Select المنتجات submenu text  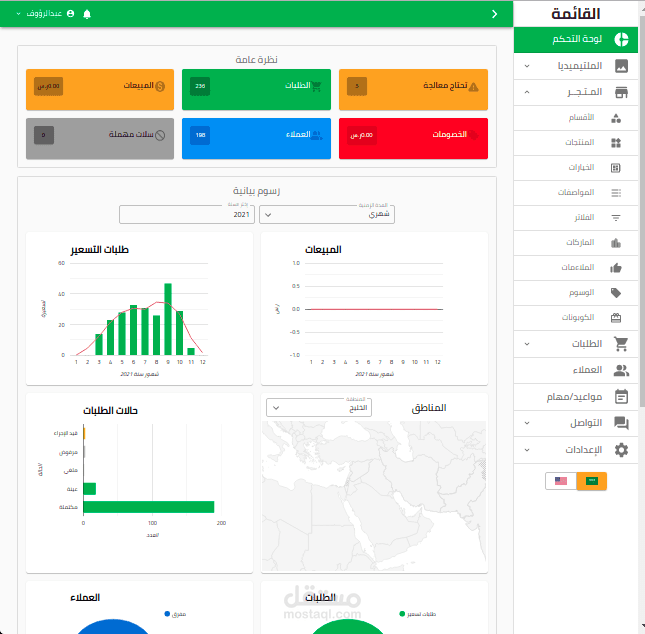[580, 142]
